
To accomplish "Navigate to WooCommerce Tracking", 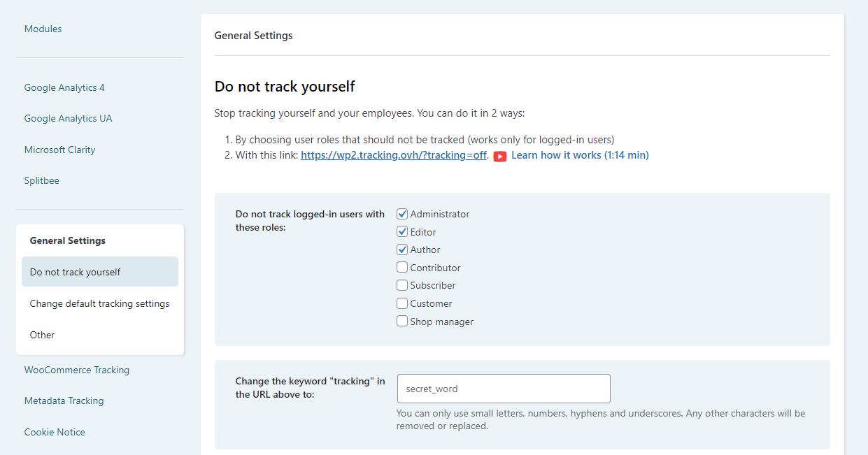I will click(x=77, y=370).
